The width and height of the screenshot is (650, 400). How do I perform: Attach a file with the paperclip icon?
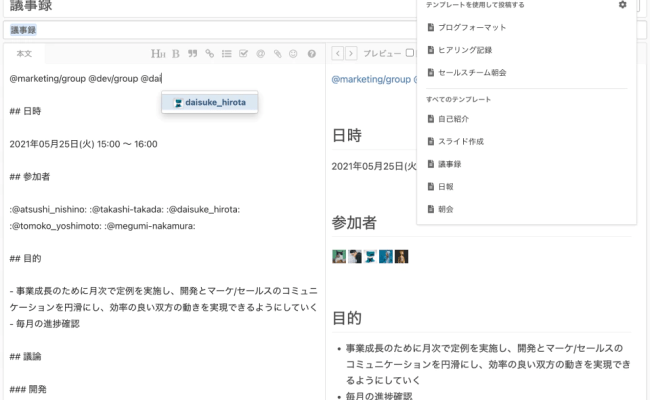pos(277,53)
